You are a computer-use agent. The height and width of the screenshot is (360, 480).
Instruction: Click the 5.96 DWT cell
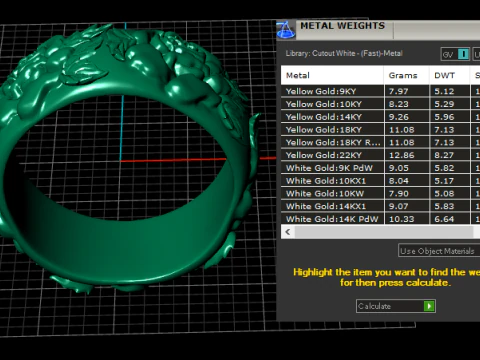click(x=449, y=117)
